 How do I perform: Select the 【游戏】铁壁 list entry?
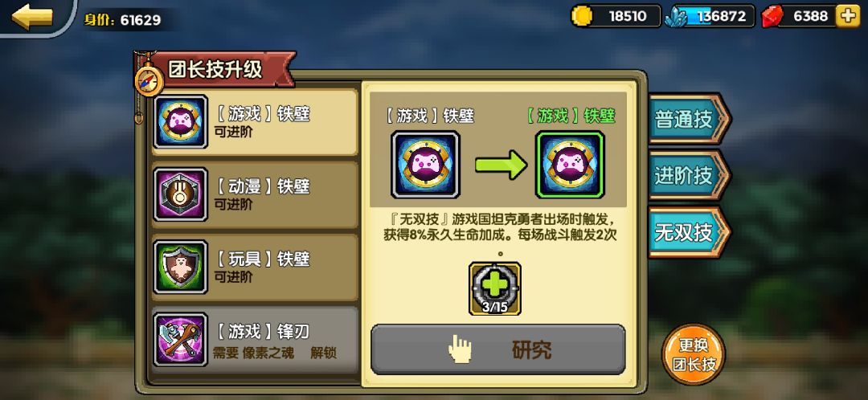256,122
